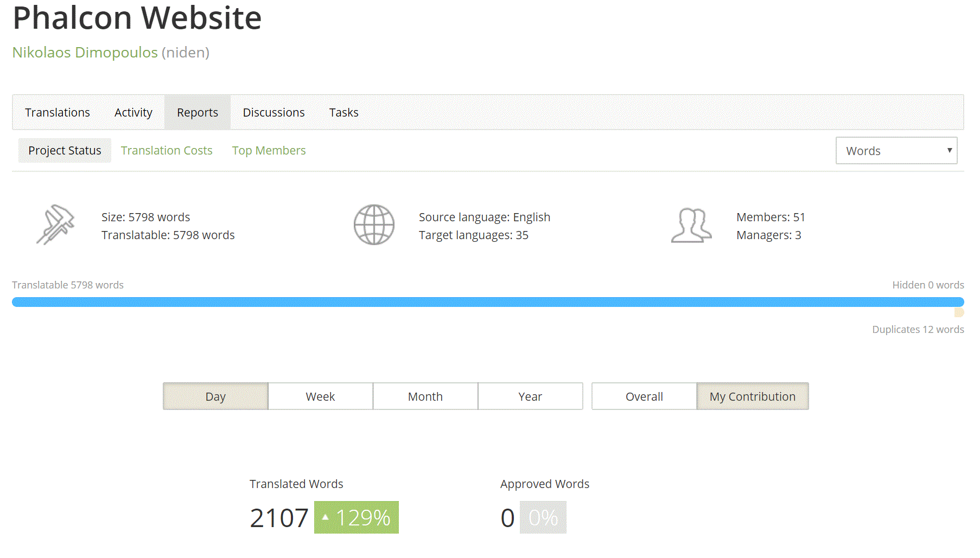Image resolution: width=980 pixels, height=558 pixels.
Task: Open the Translations tab
Action: pyautogui.click(x=58, y=112)
